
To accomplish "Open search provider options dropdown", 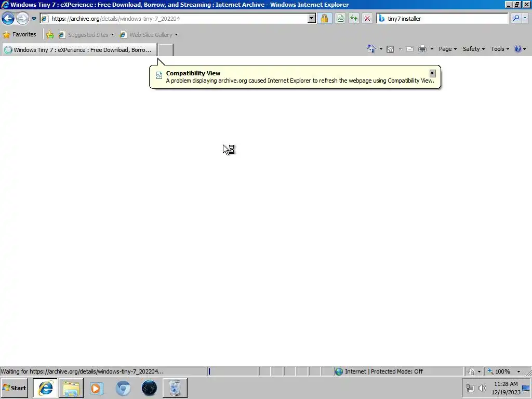I will coord(526,18).
